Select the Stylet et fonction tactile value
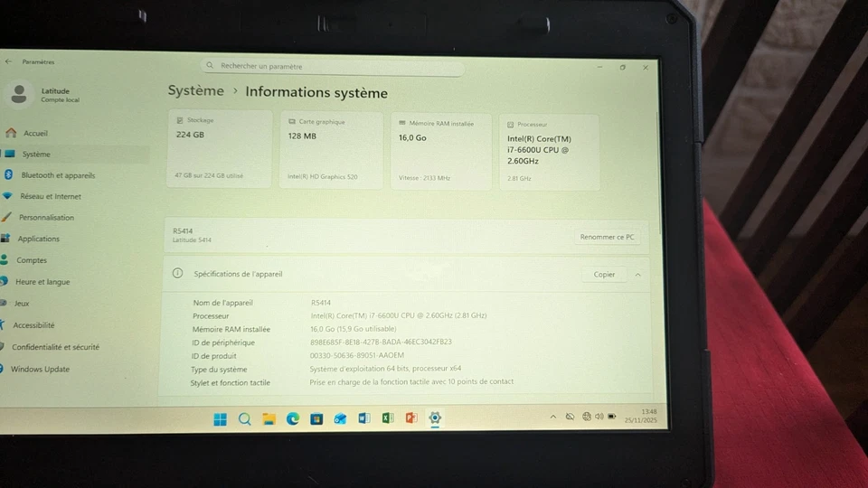Image resolution: width=868 pixels, height=488 pixels. pos(411,381)
